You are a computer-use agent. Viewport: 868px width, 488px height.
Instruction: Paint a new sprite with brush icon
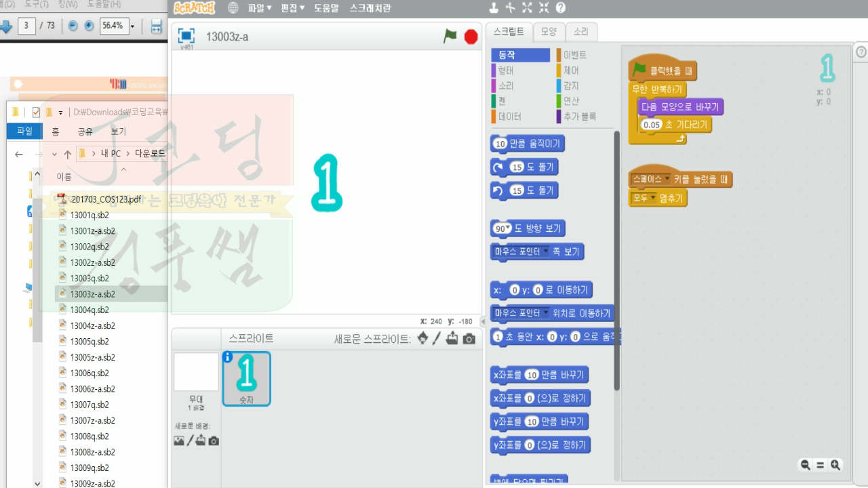pos(437,338)
